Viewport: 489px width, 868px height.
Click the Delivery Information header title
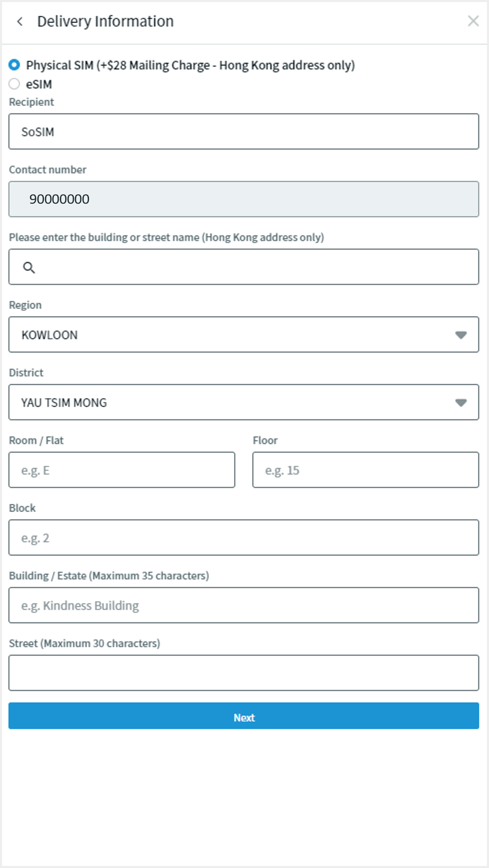pos(105,21)
